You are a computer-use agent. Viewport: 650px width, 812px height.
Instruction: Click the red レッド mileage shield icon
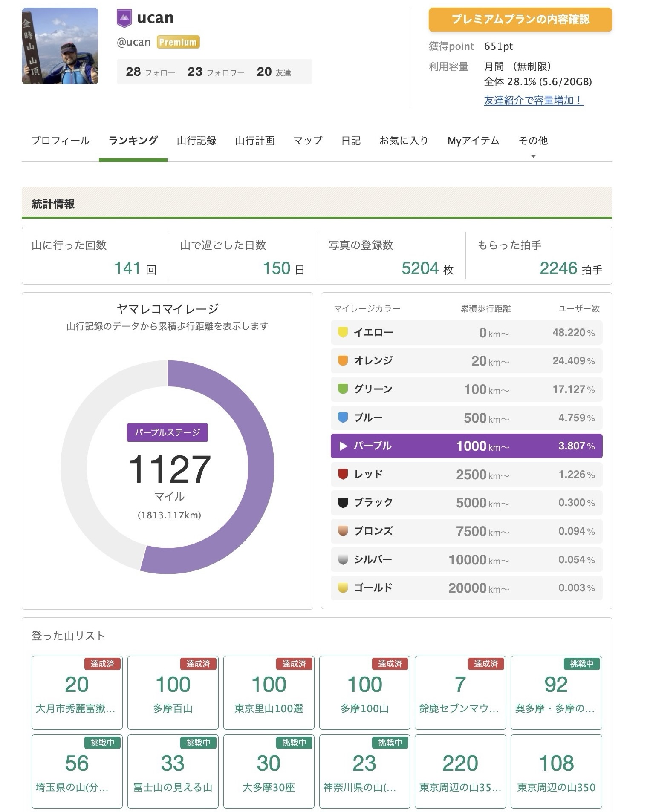tap(343, 474)
